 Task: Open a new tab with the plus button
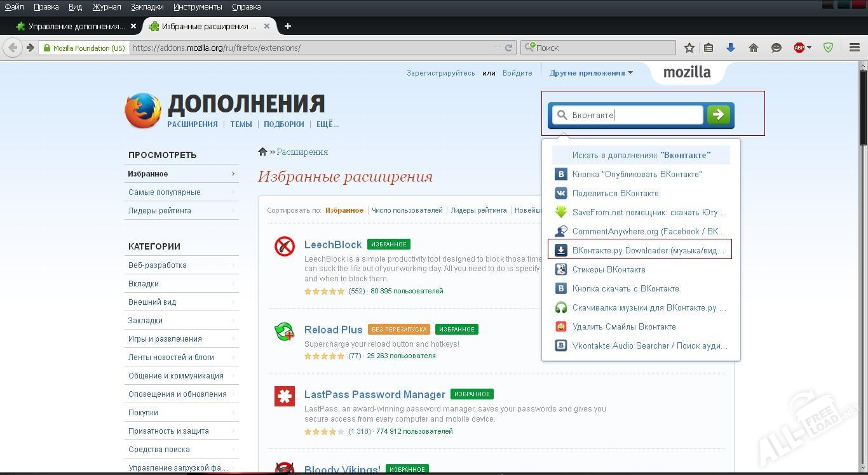288,26
